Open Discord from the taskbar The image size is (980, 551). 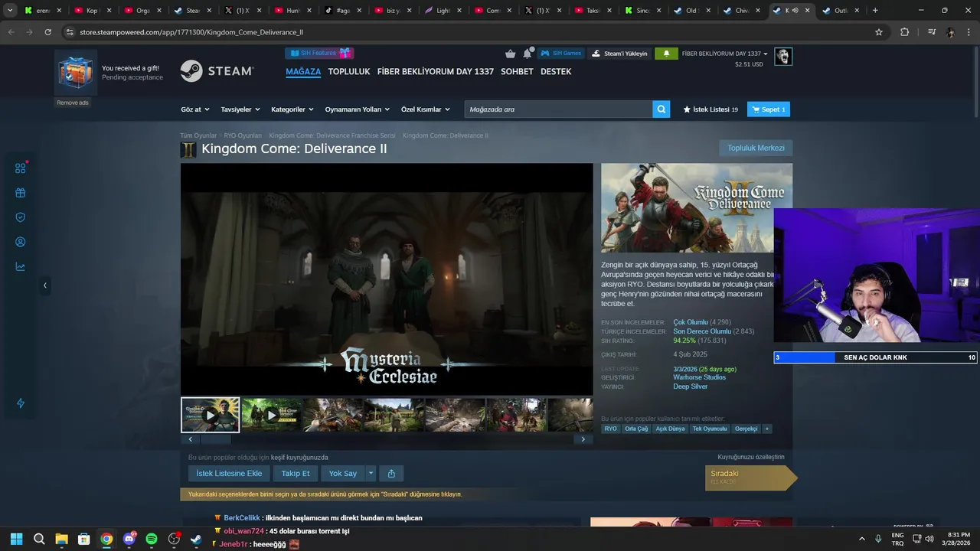click(x=129, y=539)
